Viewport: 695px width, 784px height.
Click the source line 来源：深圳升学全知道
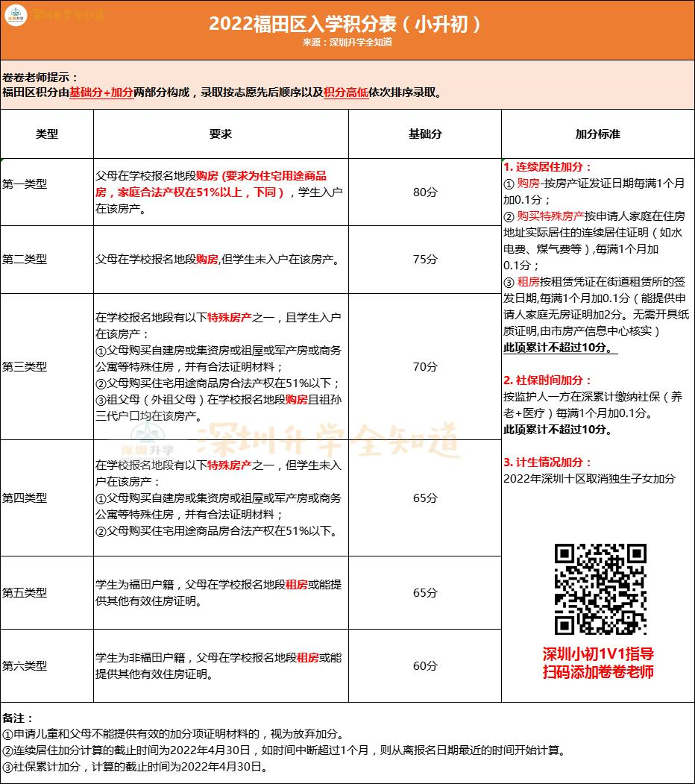click(347, 43)
